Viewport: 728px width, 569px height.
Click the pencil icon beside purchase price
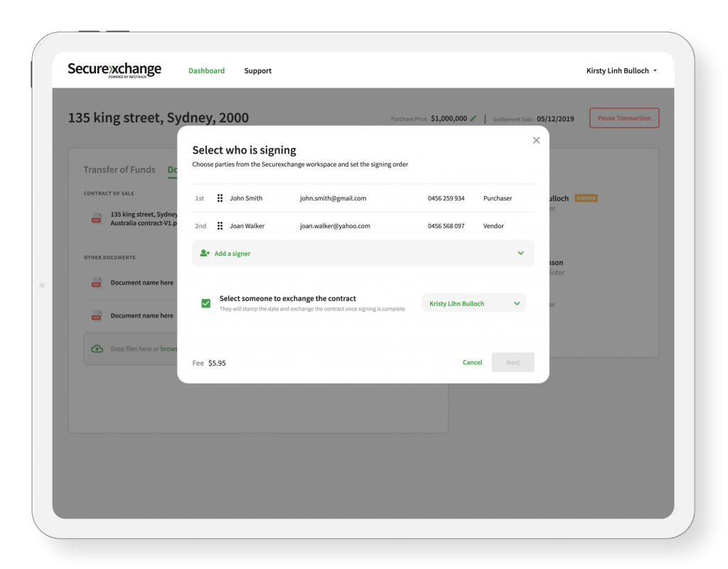473,119
